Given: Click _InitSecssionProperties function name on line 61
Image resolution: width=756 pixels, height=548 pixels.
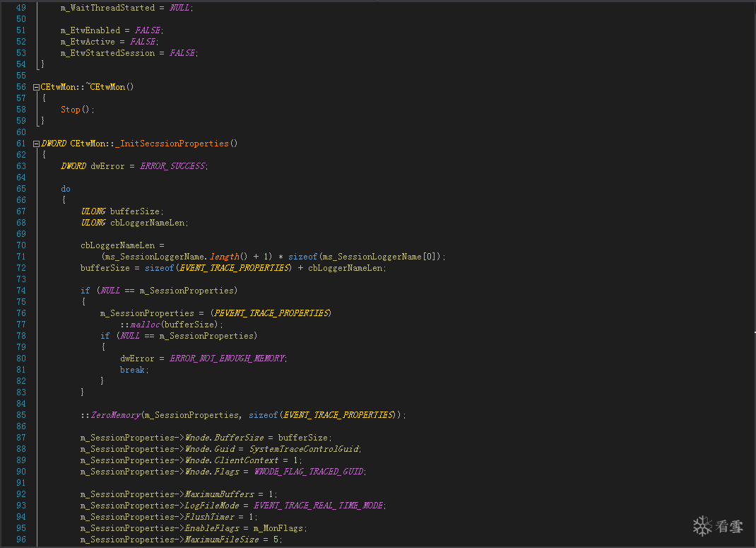Looking at the screenshot, I should pyautogui.click(x=172, y=144).
